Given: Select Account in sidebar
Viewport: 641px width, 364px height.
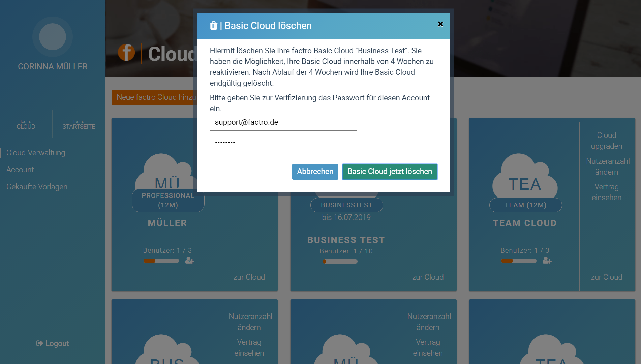Looking at the screenshot, I should pos(20,170).
